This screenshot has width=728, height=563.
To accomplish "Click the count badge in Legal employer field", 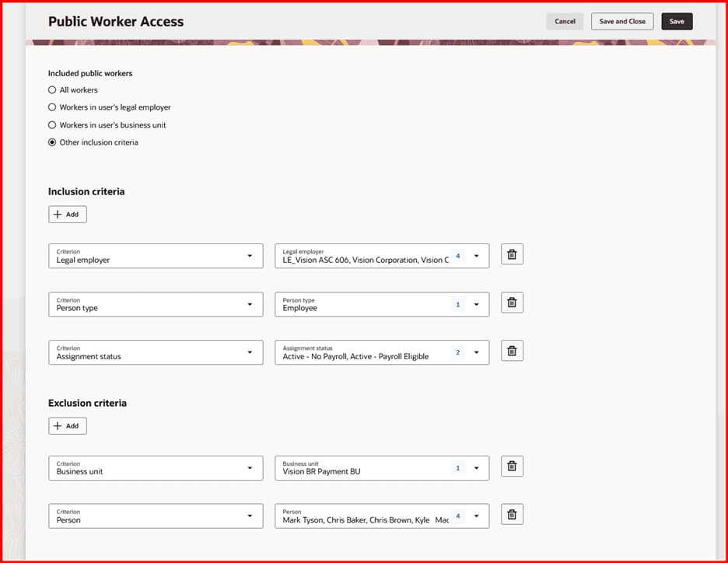I will [458, 256].
